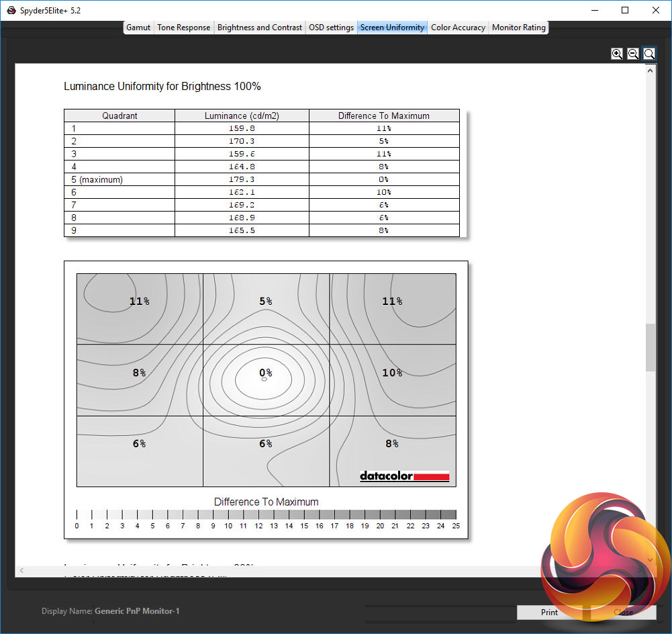
Task: Switch to the Tone Response tab
Action: click(183, 28)
